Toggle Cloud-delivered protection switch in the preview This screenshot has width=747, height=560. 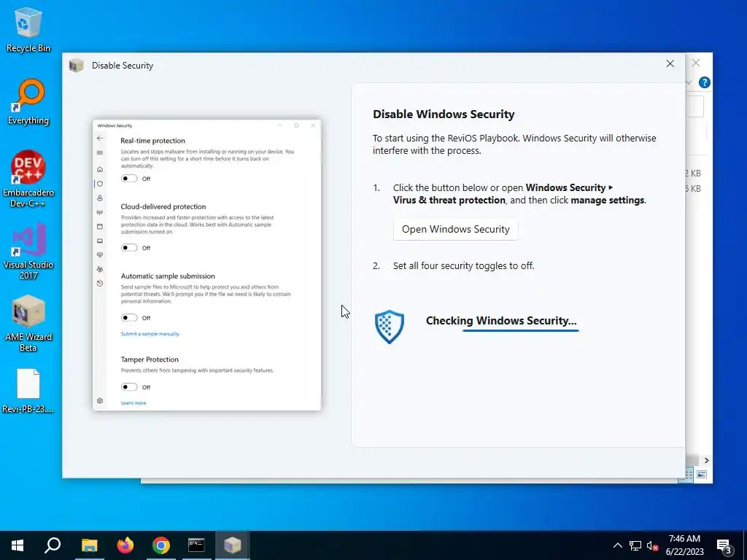[x=129, y=248]
